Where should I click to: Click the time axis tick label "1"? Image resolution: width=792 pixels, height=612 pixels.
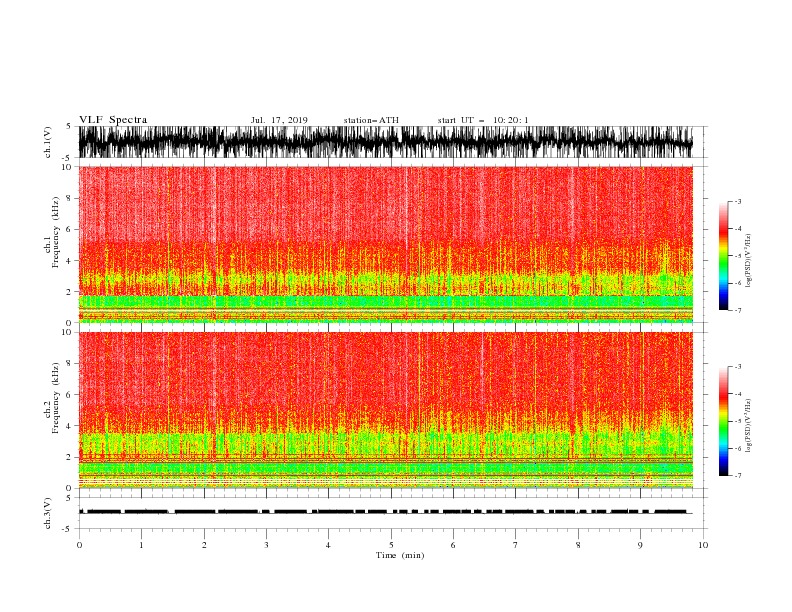click(141, 545)
